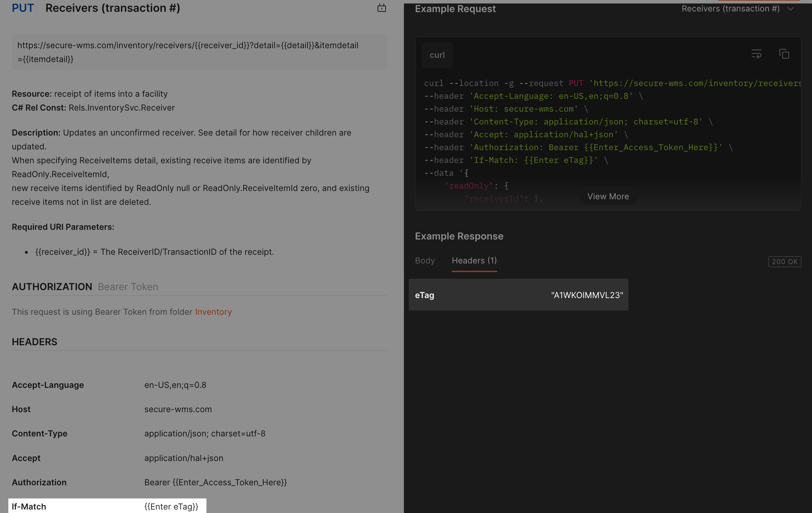This screenshot has width=812, height=513.
Task: Select the secure-wms.com header value
Action: 178,409
